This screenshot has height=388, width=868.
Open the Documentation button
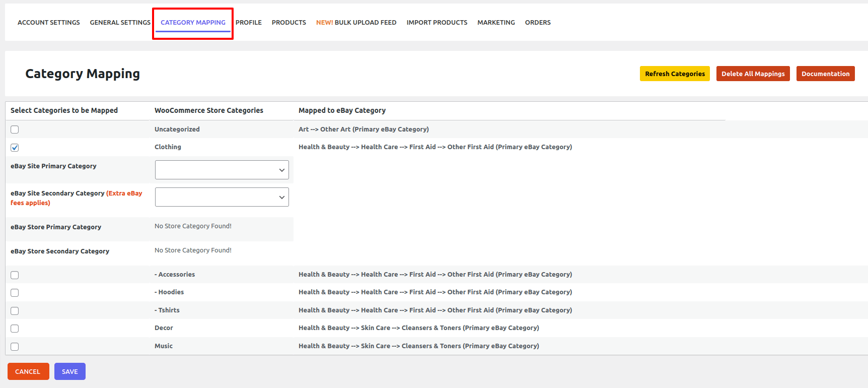(825, 74)
